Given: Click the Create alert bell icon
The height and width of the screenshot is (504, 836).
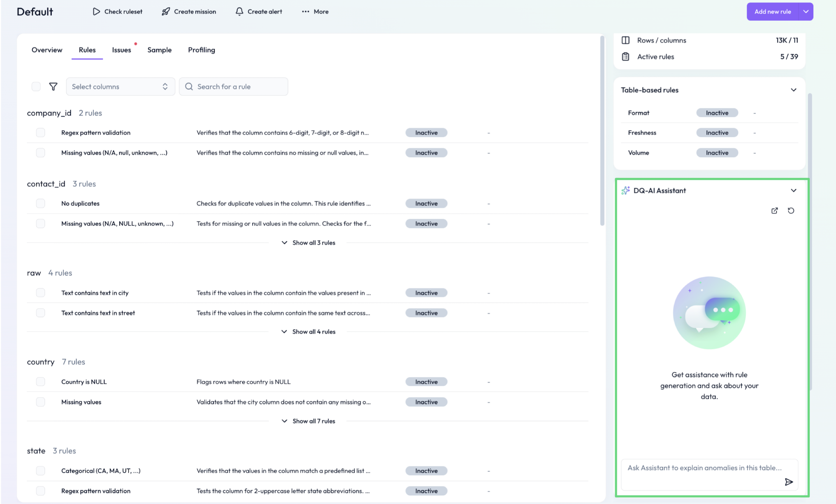Looking at the screenshot, I should click(x=239, y=12).
